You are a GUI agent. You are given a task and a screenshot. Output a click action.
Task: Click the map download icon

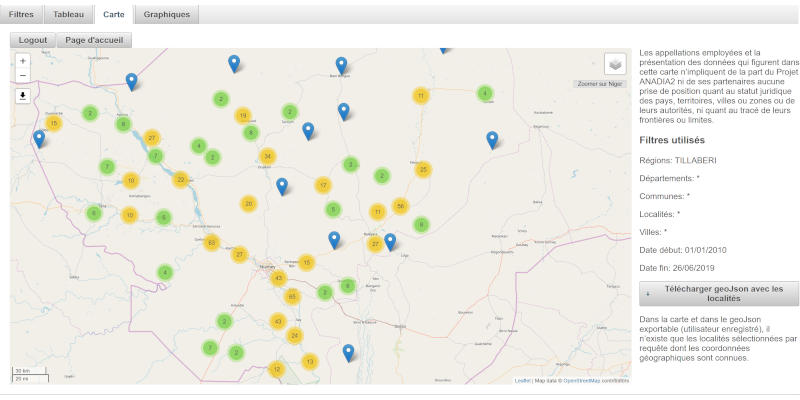tap(23, 96)
